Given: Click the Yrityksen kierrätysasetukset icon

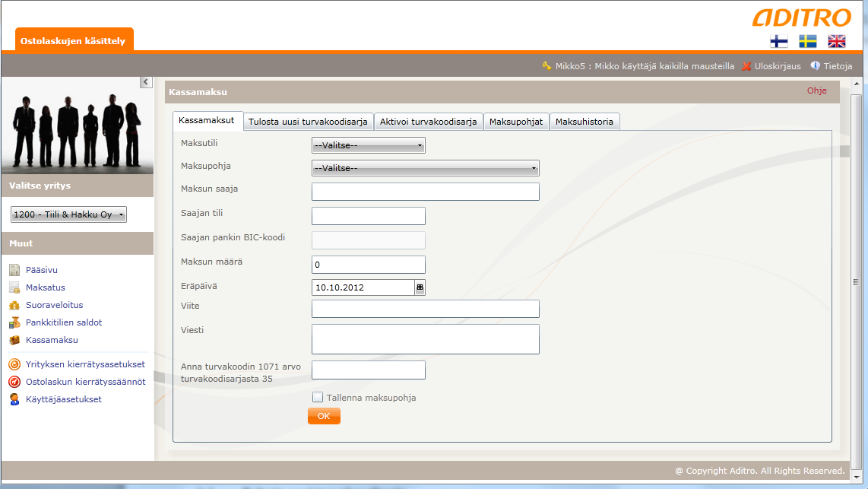Looking at the screenshot, I should pyautogui.click(x=14, y=364).
